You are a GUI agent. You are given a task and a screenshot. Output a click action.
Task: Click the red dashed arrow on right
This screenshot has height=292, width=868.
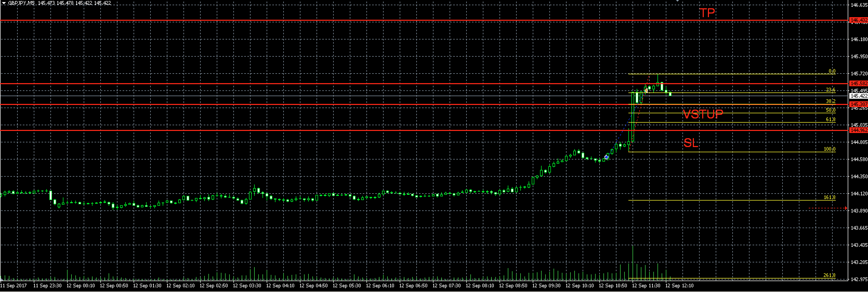845,208
